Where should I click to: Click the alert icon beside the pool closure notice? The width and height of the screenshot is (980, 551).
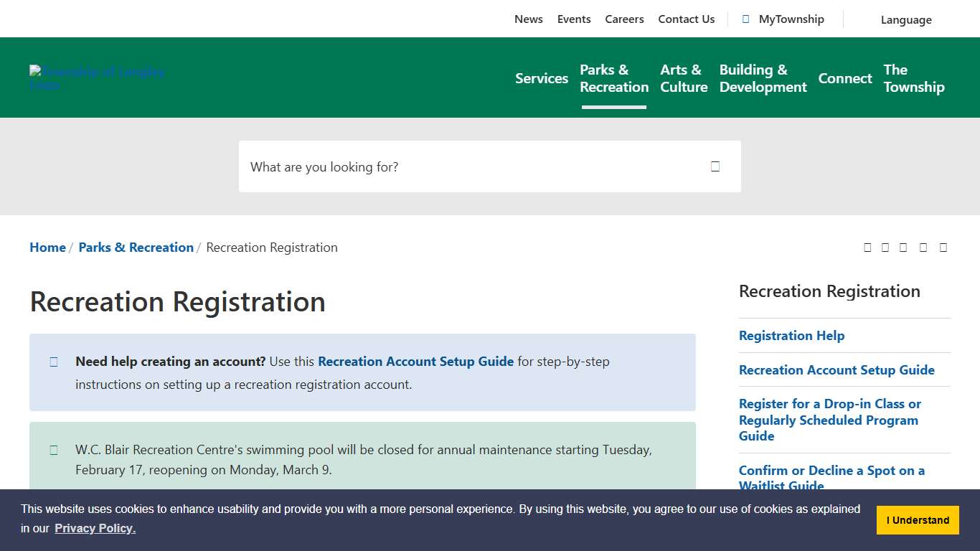tap(53, 449)
